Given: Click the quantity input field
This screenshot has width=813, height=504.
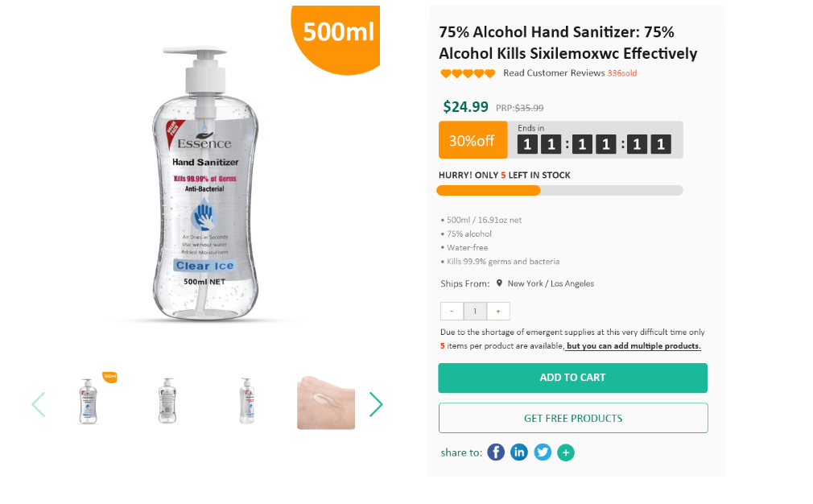Looking at the screenshot, I should pyautogui.click(x=475, y=312).
